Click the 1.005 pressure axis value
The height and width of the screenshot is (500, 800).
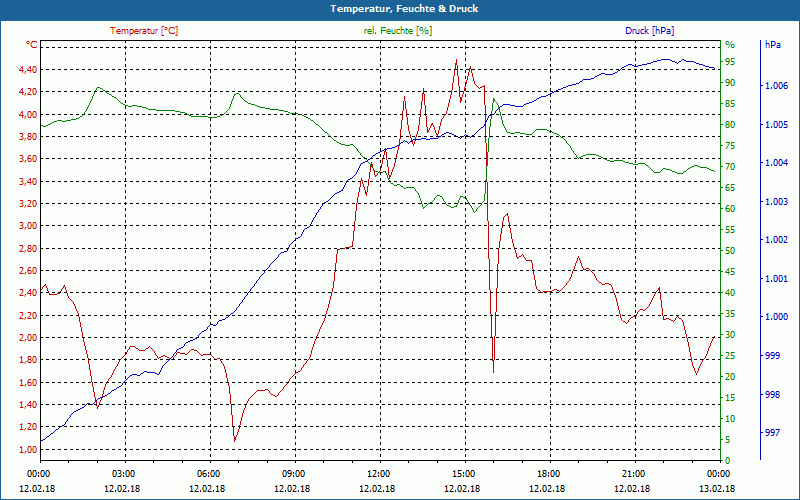(x=776, y=125)
